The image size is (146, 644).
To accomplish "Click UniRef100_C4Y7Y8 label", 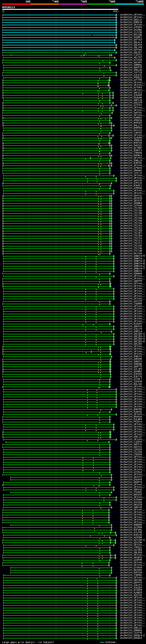I will [131, 72].
